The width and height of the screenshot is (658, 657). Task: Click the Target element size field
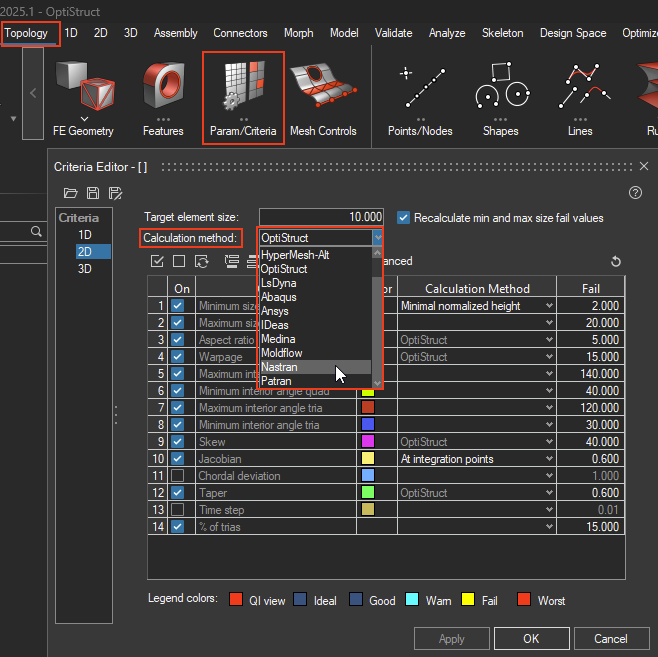(321, 217)
